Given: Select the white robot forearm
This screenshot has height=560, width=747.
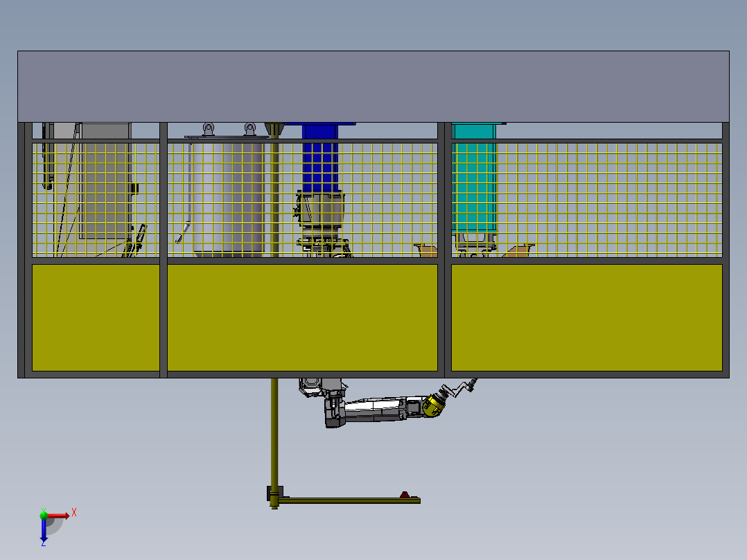Looking at the screenshot, I should 376,409.
